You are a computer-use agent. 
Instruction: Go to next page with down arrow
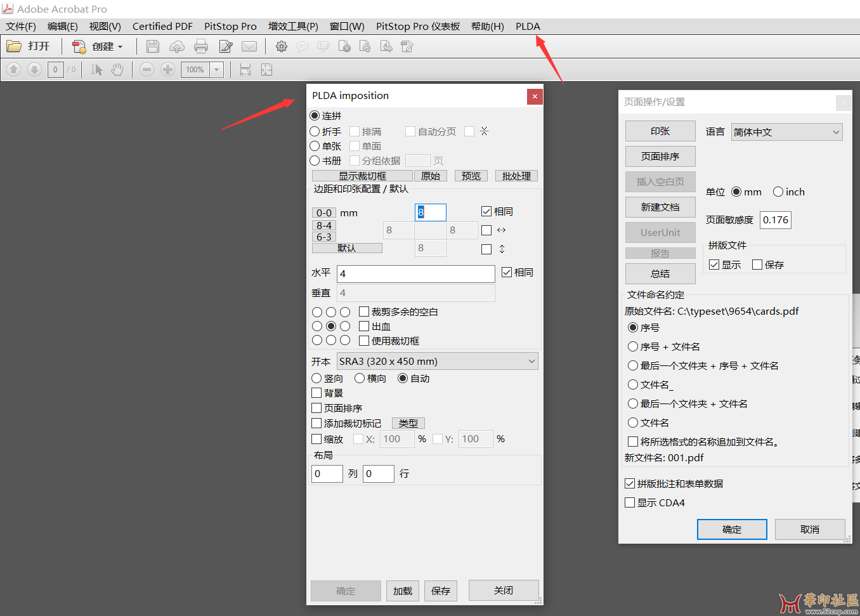click(x=34, y=69)
